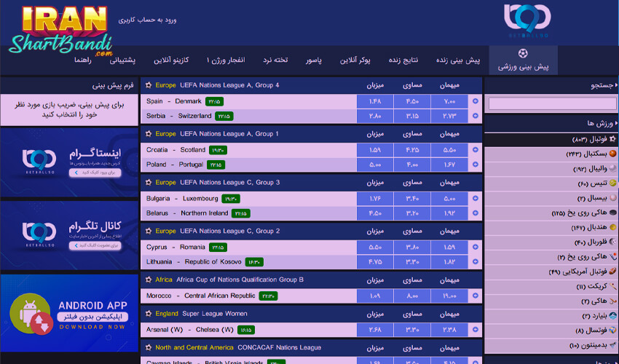Select badminton icon in sports list
This screenshot has width=619, height=364.
tap(612, 344)
